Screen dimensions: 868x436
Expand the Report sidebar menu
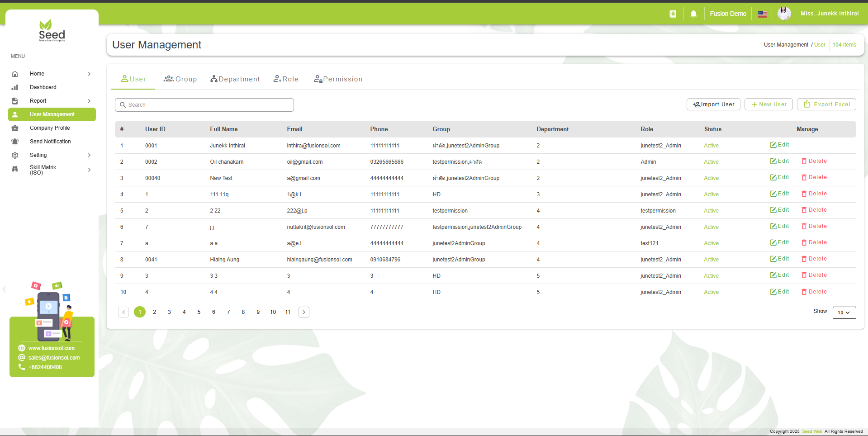(x=38, y=101)
